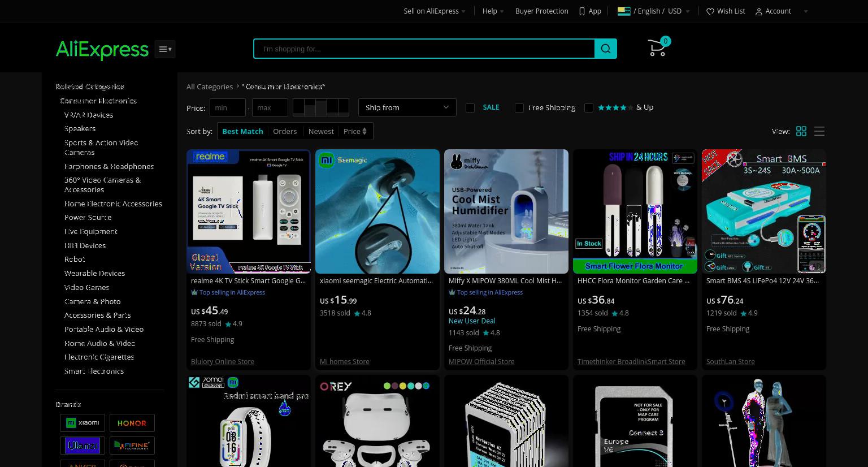The image size is (868, 467).
Task: Switch to grid view icon
Action: pos(801,131)
